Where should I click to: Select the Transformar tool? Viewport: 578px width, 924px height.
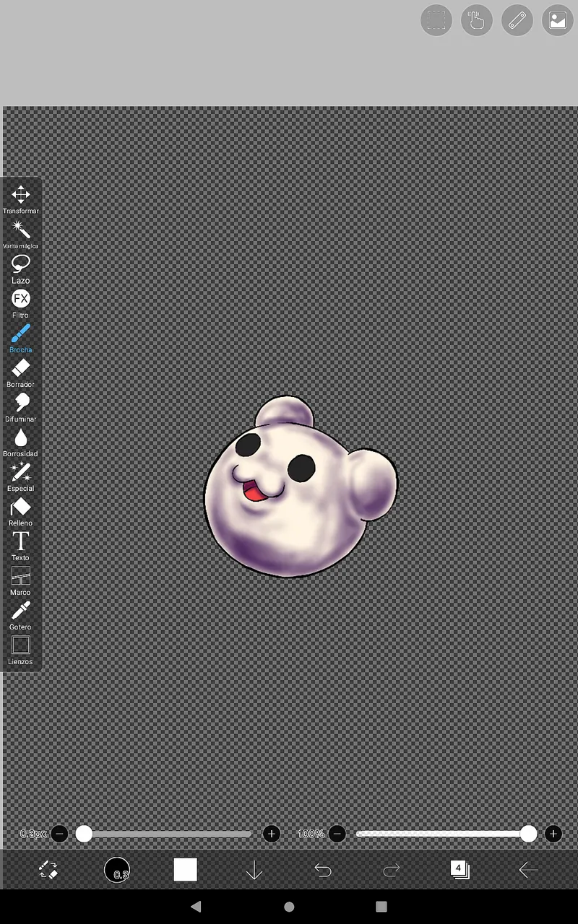click(x=20, y=199)
